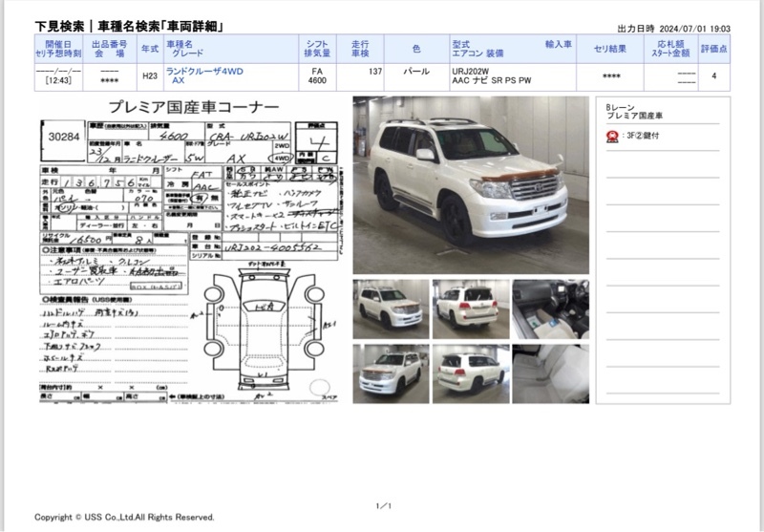
Task: Enlarge the main white Land Cruiser photo
Action: pyautogui.click(x=471, y=185)
